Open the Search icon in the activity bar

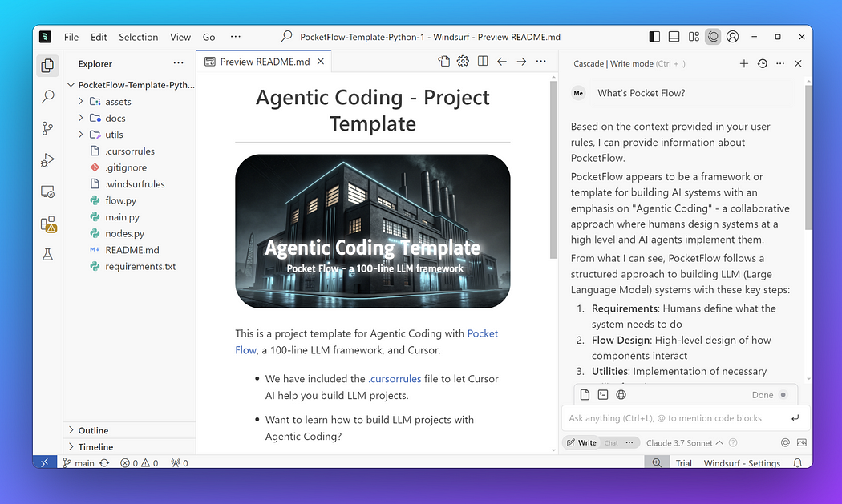[x=47, y=96]
